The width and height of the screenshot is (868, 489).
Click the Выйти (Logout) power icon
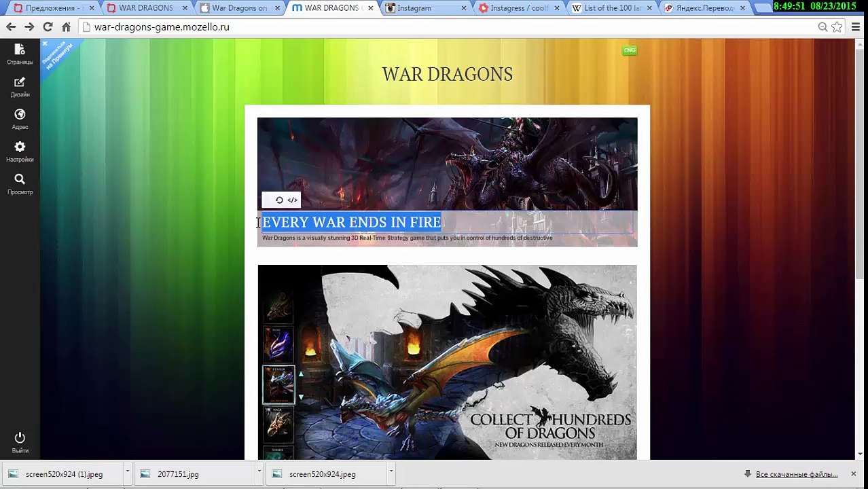click(x=20, y=443)
